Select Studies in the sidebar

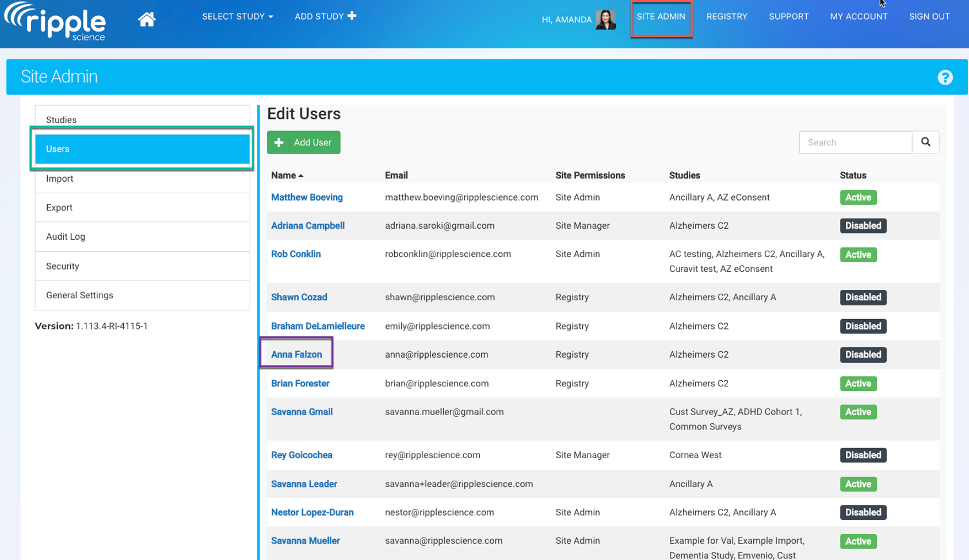pos(142,120)
